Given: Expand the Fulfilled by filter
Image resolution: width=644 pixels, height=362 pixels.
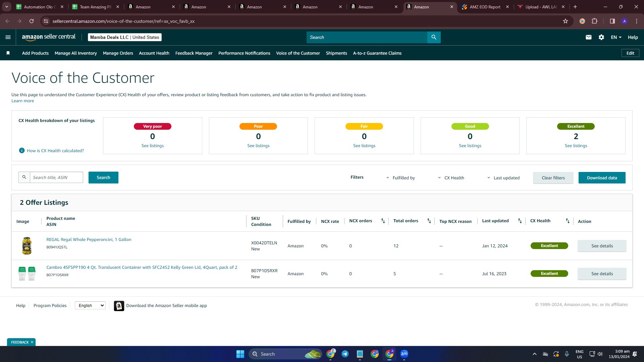Looking at the screenshot, I should coord(400,178).
